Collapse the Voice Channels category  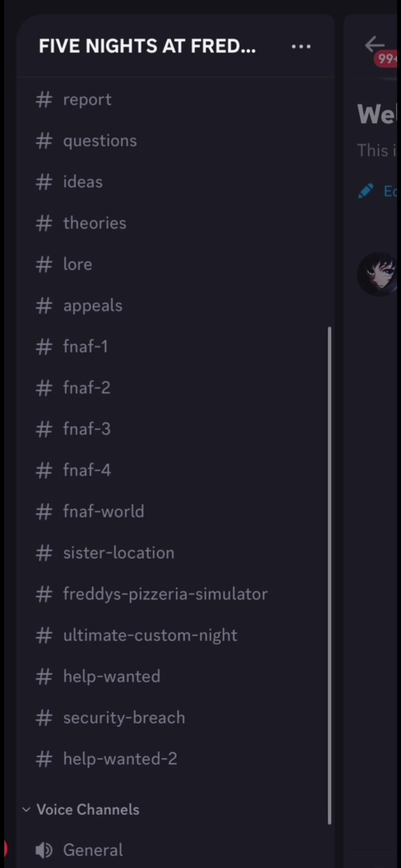(x=81, y=810)
